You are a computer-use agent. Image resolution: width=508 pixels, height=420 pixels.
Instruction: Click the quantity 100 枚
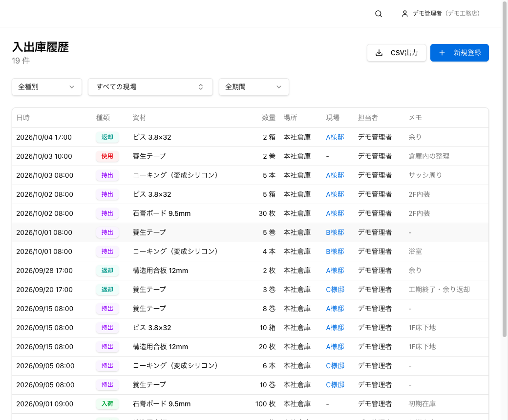[x=265, y=404]
